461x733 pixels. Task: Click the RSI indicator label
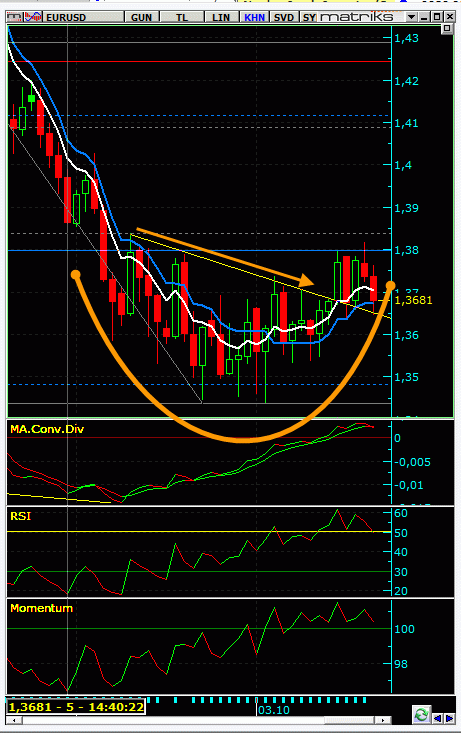[21, 516]
